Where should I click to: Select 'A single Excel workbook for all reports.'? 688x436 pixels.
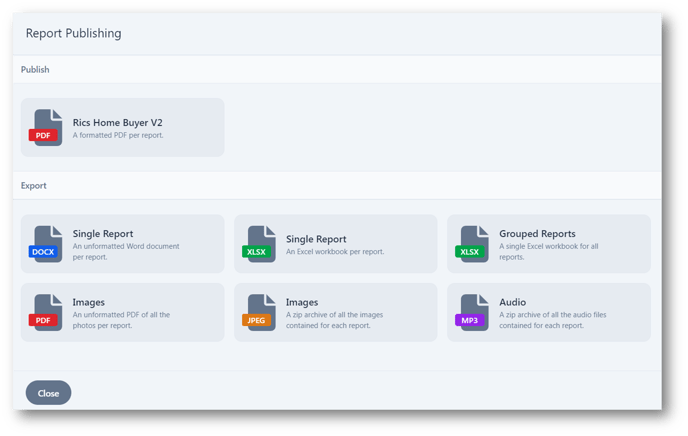pos(548,252)
